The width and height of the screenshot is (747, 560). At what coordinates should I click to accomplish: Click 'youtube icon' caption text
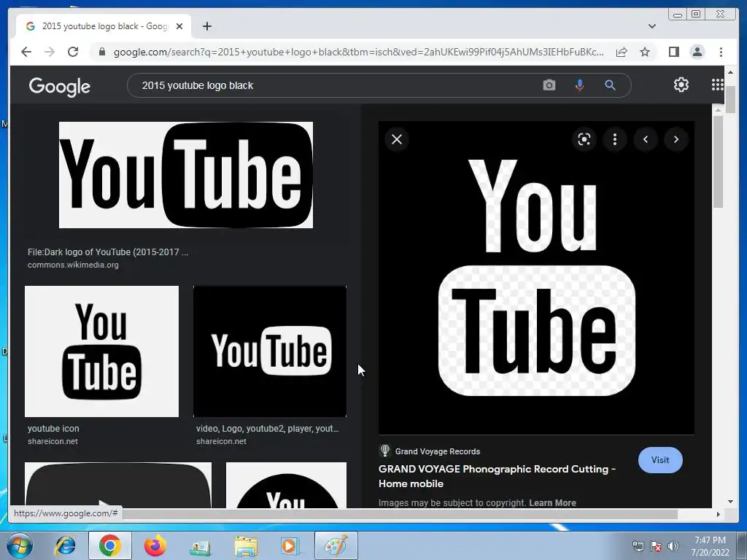pos(53,429)
